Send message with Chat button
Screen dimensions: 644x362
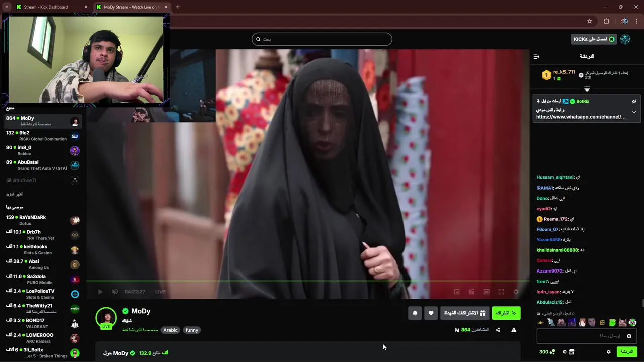click(x=627, y=352)
